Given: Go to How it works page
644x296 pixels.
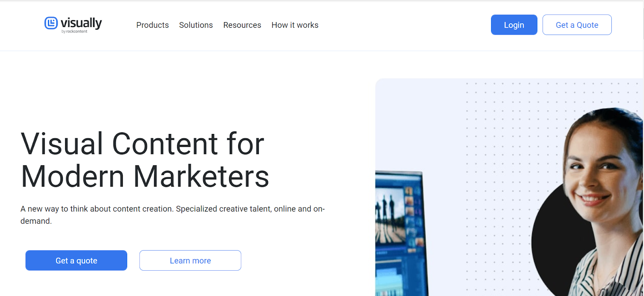Looking at the screenshot, I should (x=295, y=25).
